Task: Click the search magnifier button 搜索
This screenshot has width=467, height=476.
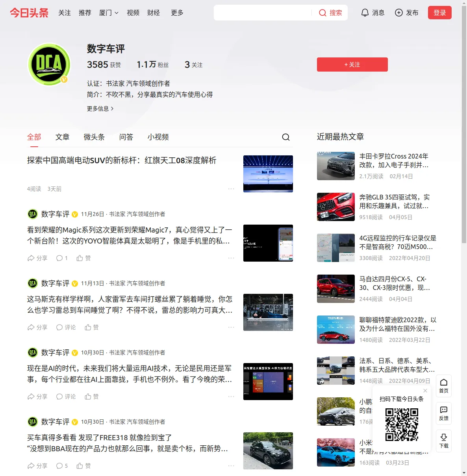Action: coord(330,13)
